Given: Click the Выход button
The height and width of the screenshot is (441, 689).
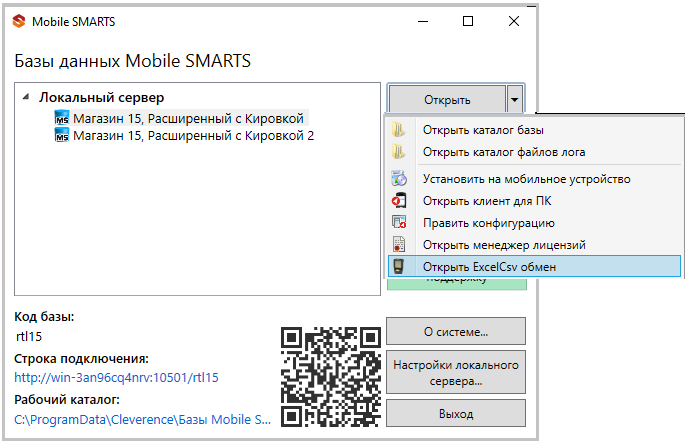Looking at the screenshot, I should click(x=456, y=413).
